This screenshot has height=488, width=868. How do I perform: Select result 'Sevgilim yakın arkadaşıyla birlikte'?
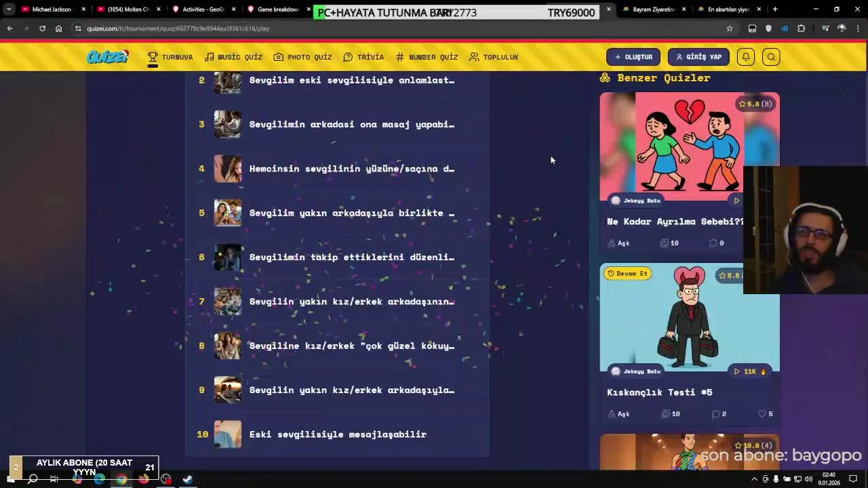point(337,213)
